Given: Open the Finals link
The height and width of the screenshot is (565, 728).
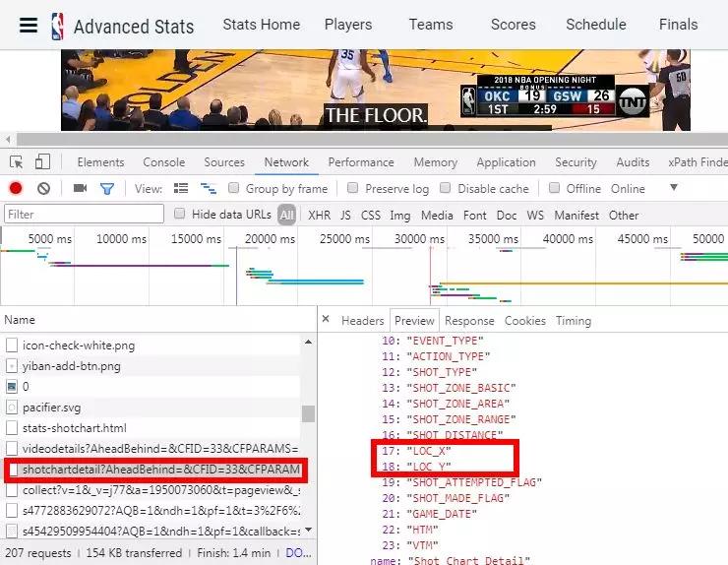Looking at the screenshot, I should point(679,25).
